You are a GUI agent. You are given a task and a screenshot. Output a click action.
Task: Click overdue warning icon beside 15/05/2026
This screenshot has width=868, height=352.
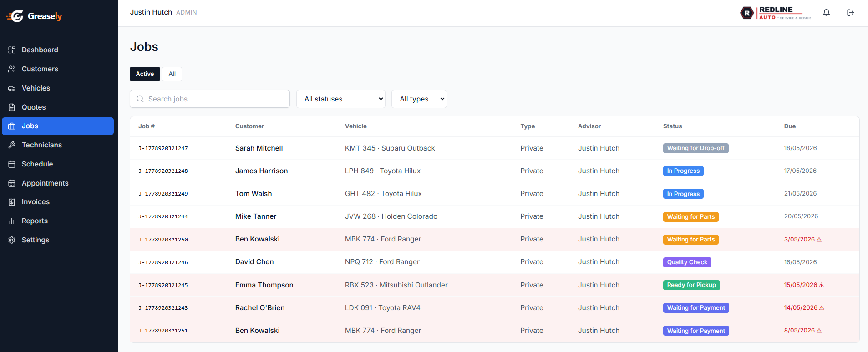point(822,285)
